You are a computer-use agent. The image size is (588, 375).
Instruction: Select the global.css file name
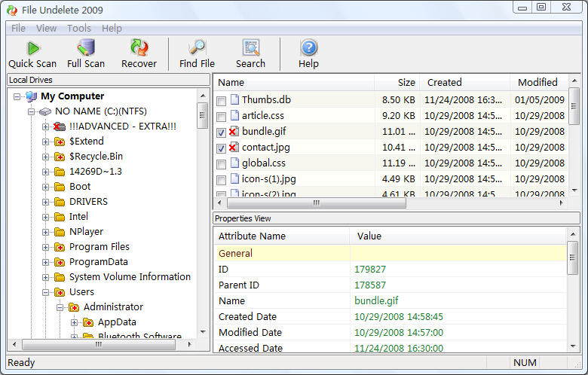click(264, 163)
